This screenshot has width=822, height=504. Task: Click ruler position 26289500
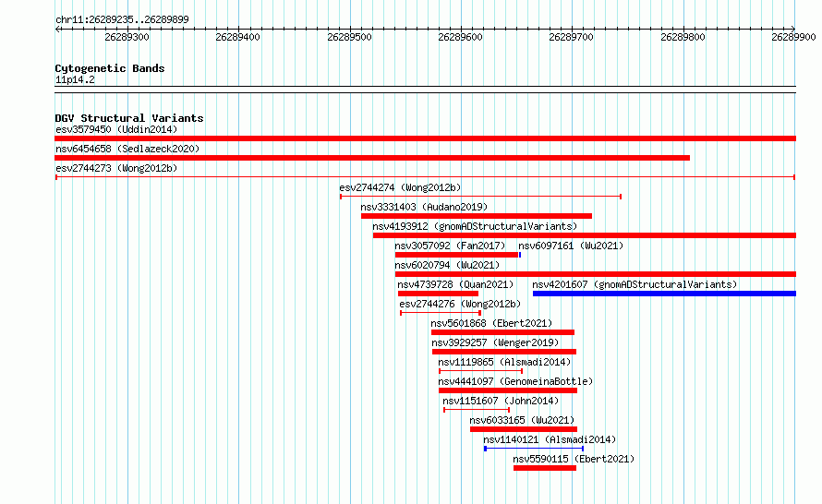(349, 37)
